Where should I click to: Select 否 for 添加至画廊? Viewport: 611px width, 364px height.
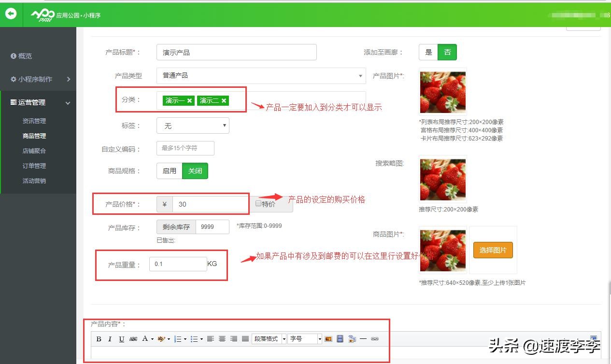point(447,52)
